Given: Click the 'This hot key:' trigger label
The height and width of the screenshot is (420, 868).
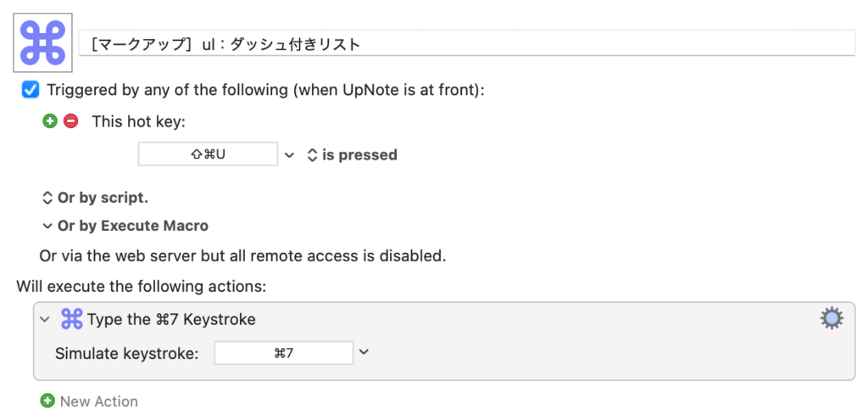Looking at the screenshot, I should 139,121.
